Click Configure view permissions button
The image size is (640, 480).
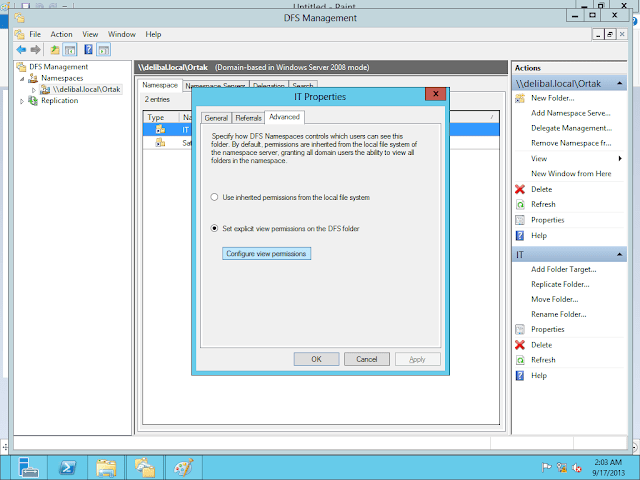(x=266, y=254)
